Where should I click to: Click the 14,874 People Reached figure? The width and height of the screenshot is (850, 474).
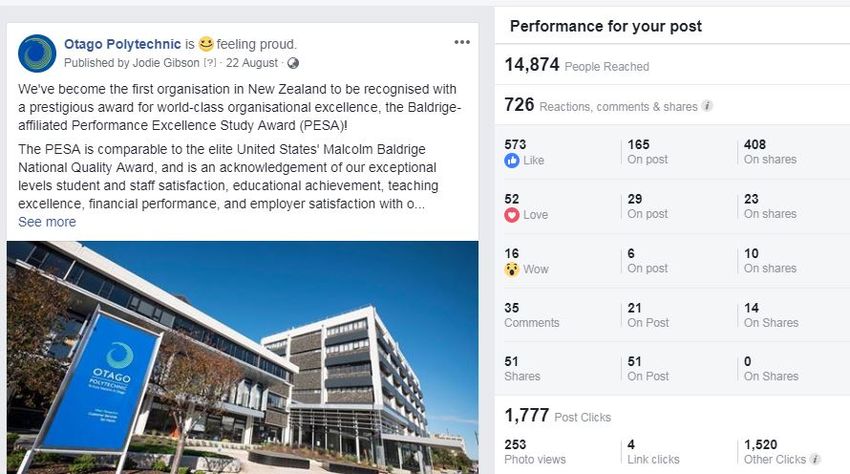pyautogui.click(x=577, y=65)
